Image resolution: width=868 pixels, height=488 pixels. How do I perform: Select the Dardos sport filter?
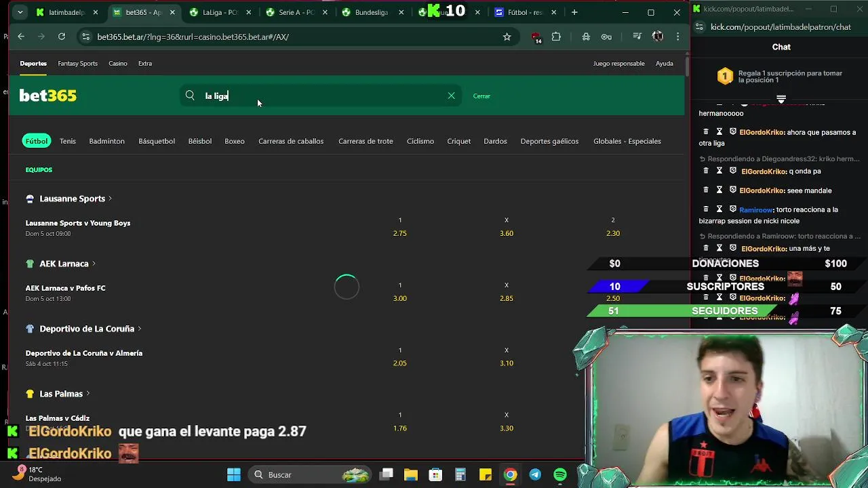[x=495, y=141]
